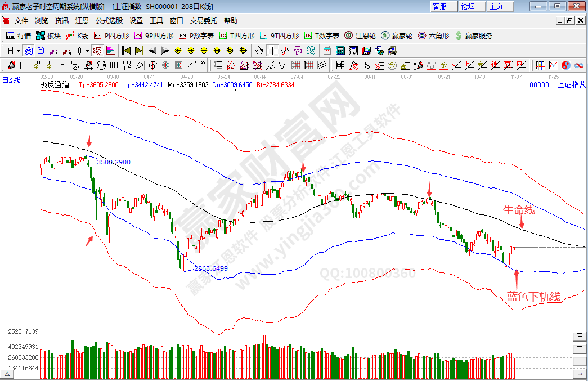Open the 公式选股 menu
Viewport: 588px width, 381px height.
[x=109, y=20]
